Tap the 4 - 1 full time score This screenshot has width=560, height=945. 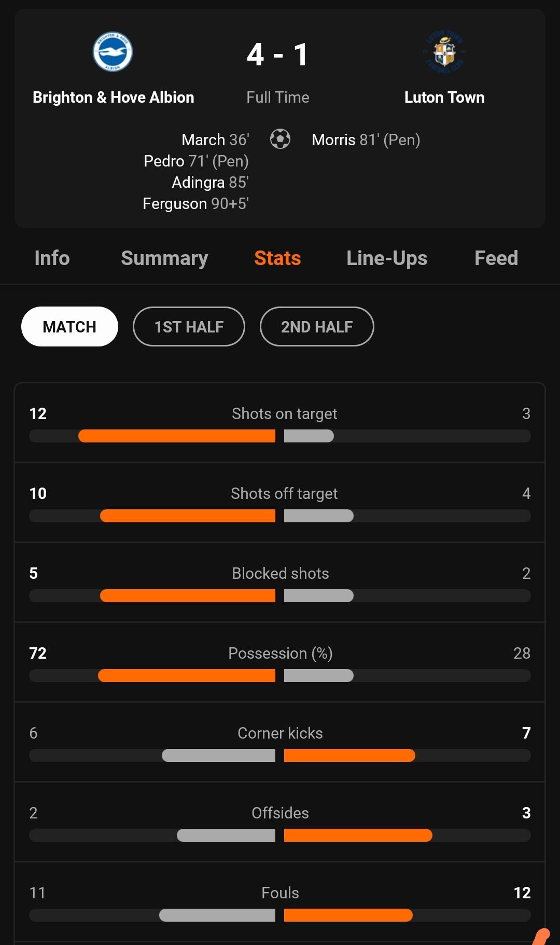277,55
